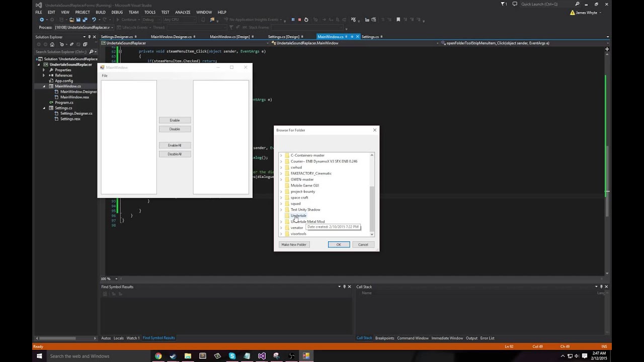Restart the debug session
The image size is (644, 362).
pos(306,20)
